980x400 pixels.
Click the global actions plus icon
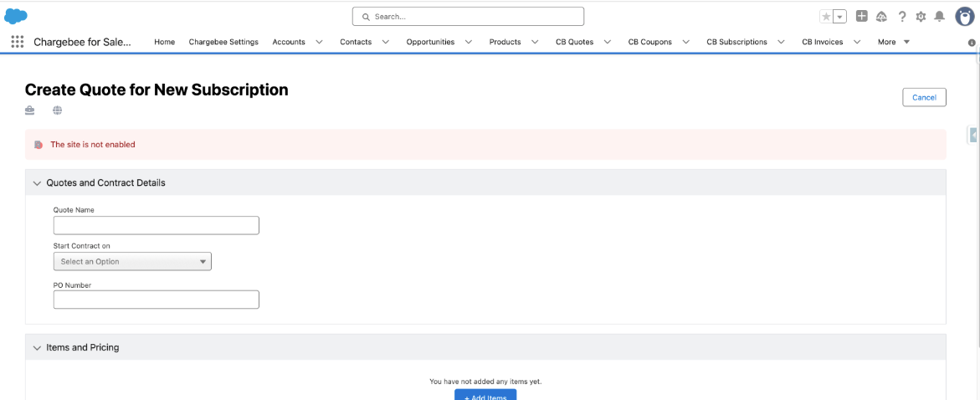861,16
